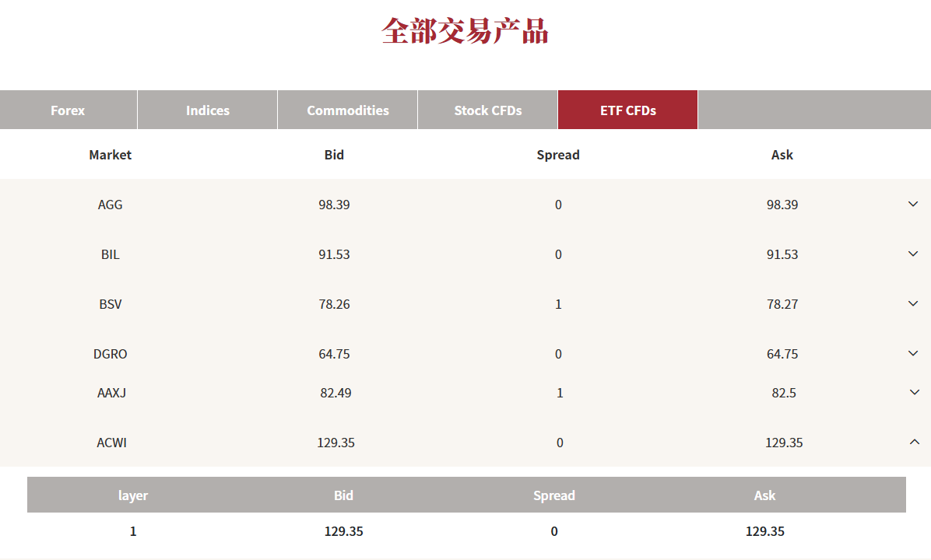Click the main table Spread header
This screenshot has width=931, height=560.
pyautogui.click(x=558, y=155)
